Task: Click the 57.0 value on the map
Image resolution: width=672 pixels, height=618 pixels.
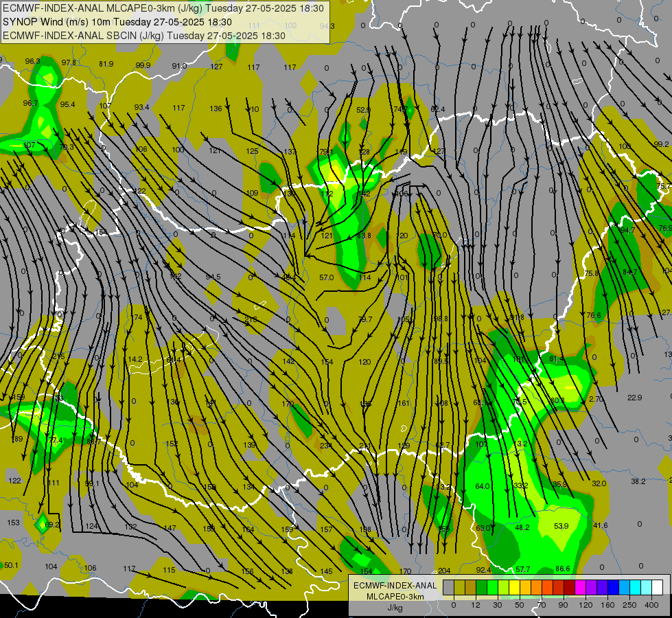Action: tap(327, 277)
